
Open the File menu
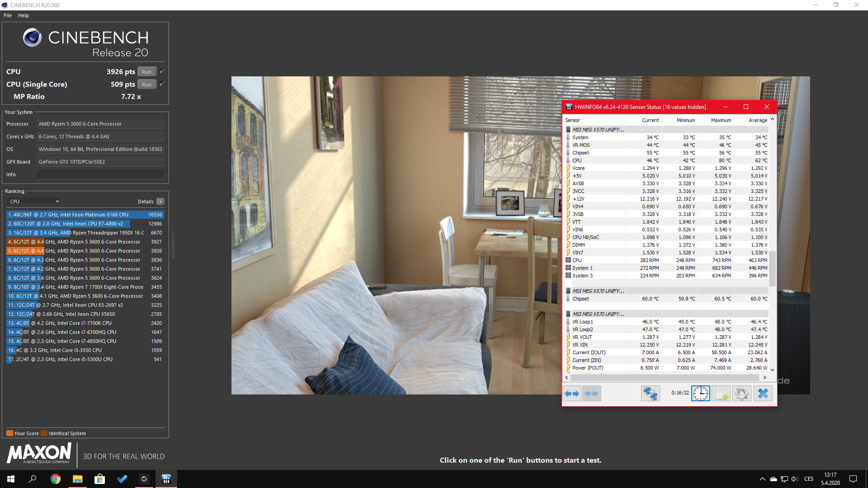click(x=8, y=15)
